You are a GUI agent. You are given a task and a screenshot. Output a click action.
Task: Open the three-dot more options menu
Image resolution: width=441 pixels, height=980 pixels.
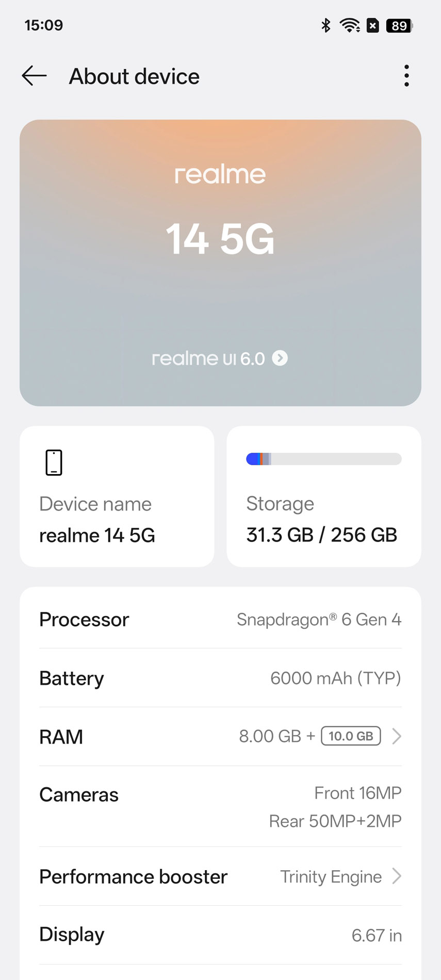pyautogui.click(x=406, y=76)
